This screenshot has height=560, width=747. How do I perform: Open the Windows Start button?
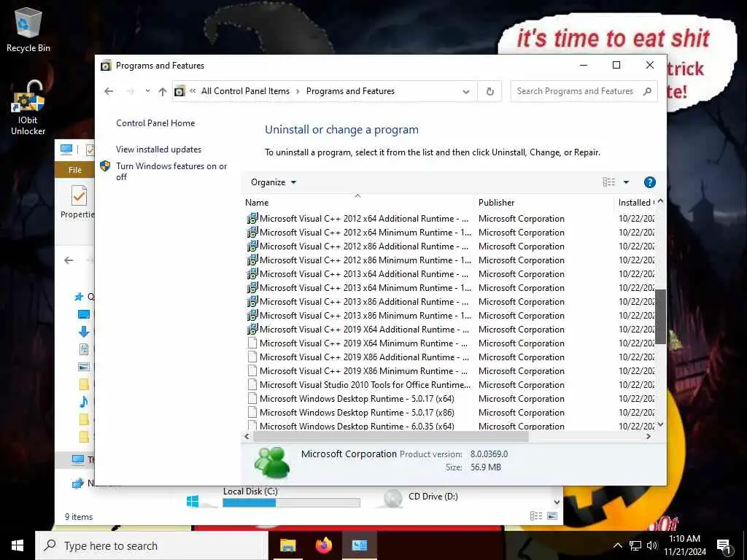pos(18,545)
